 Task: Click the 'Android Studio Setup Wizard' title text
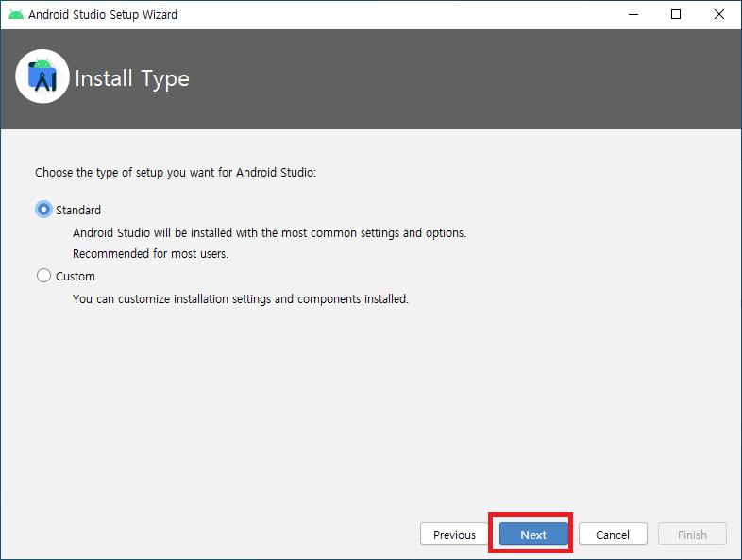[103, 15]
